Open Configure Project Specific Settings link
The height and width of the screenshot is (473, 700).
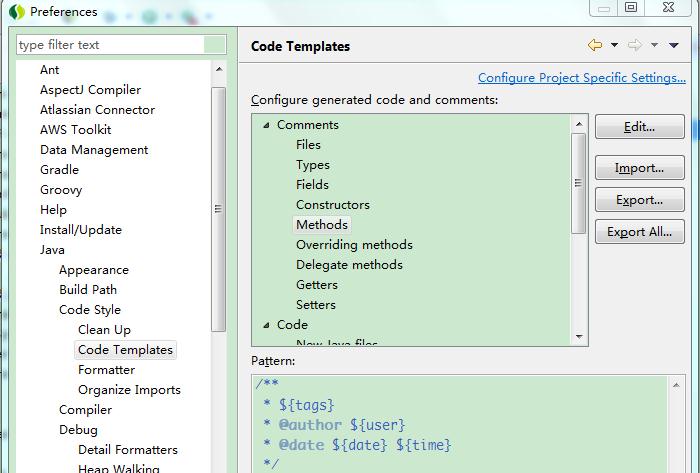[x=581, y=78]
